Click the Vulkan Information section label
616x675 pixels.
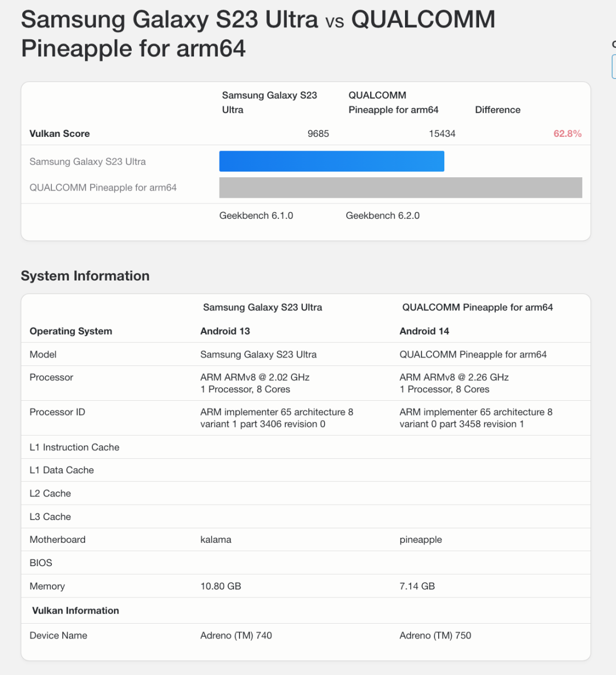coord(75,611)
